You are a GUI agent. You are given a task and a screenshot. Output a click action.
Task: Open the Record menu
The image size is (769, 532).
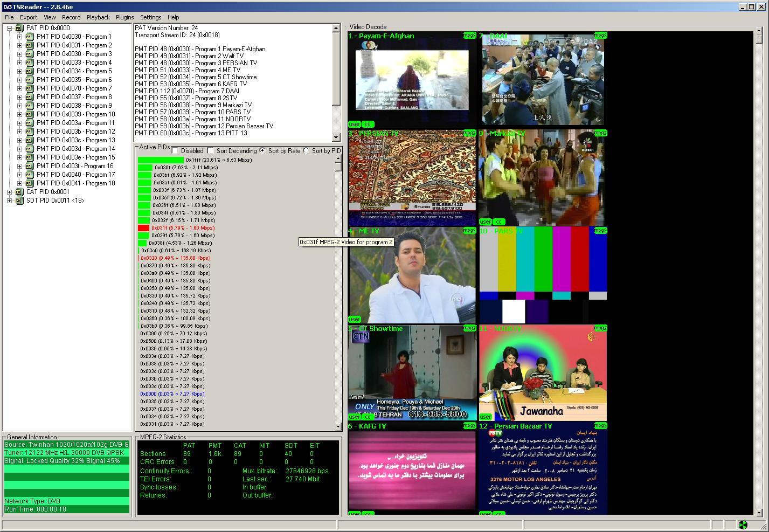click(71, 17)
